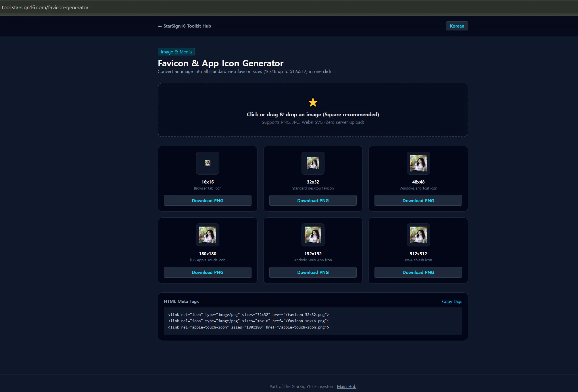Go back to StarSign16 Toolkit Hub
The image size is (578, 392).
[184, 26]
